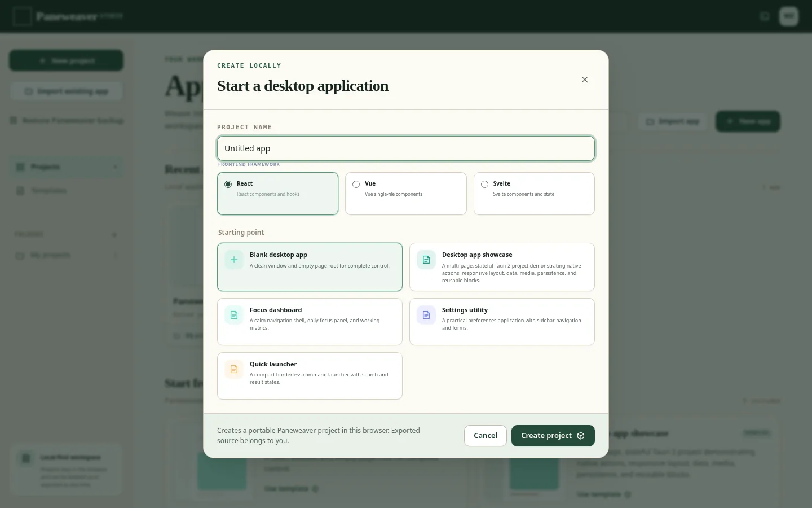Choose the Blank desktop app starting point
This screenshot has height=508, width=812.
pyautogui.click(x=310, y=267)
